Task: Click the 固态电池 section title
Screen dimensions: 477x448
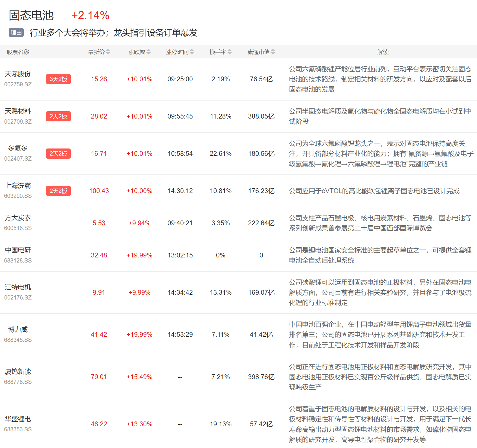Action: click(x=31, y=15)
